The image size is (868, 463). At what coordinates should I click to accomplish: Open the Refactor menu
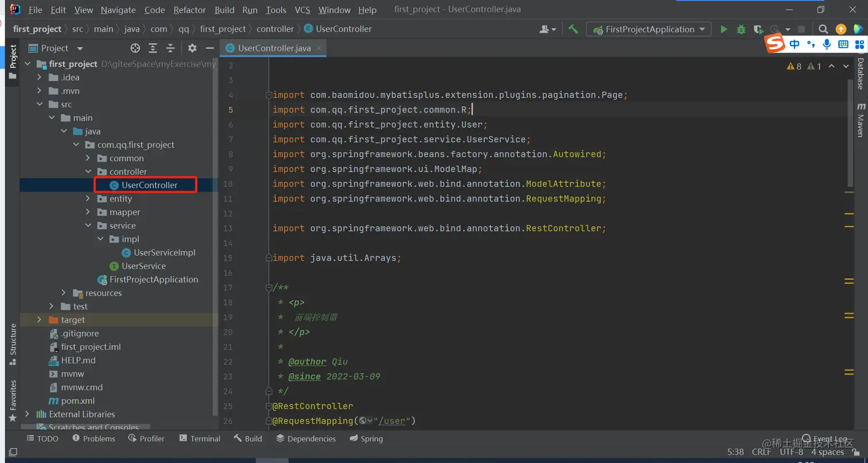point(189,10)
